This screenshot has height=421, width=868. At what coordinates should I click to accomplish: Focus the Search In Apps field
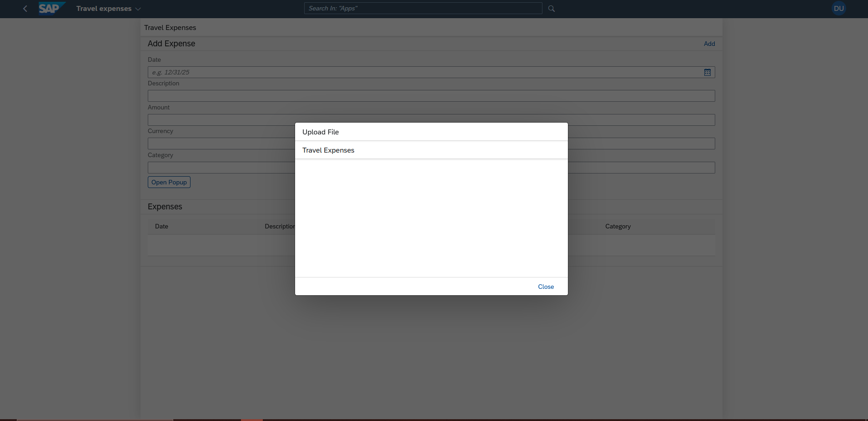[423, 9]
